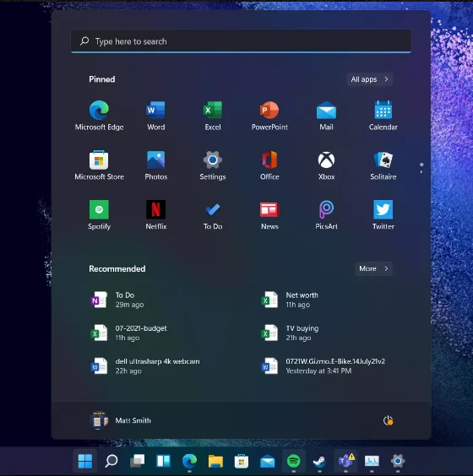
Task: Open dell ultrasharp 4k webcam document
Action: (145, 366)
